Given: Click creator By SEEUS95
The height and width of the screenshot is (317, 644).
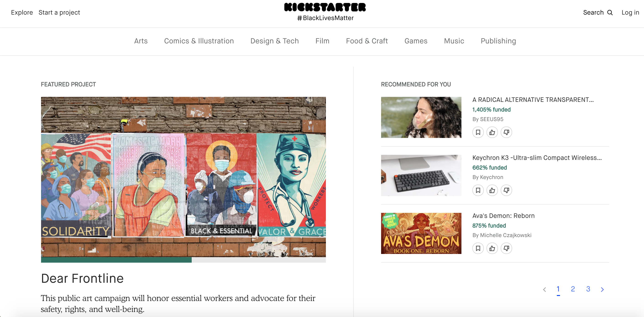Looking at the screenshot, I should [x=488, y=119].
